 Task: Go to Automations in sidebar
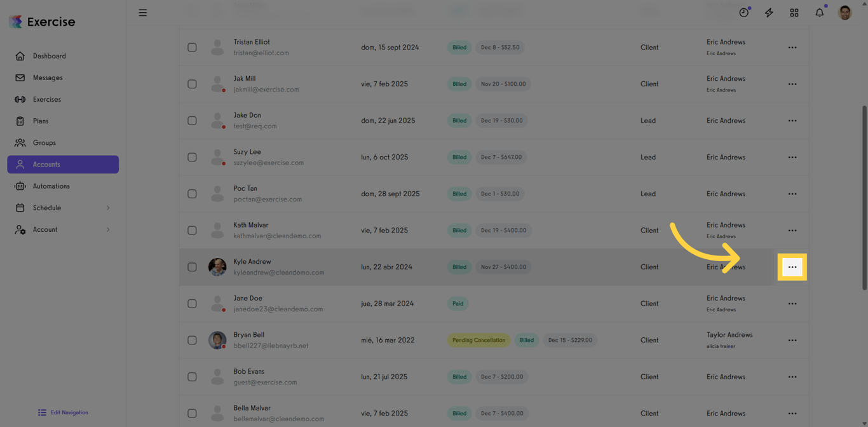pyautogui.click(x=51, y=186)
